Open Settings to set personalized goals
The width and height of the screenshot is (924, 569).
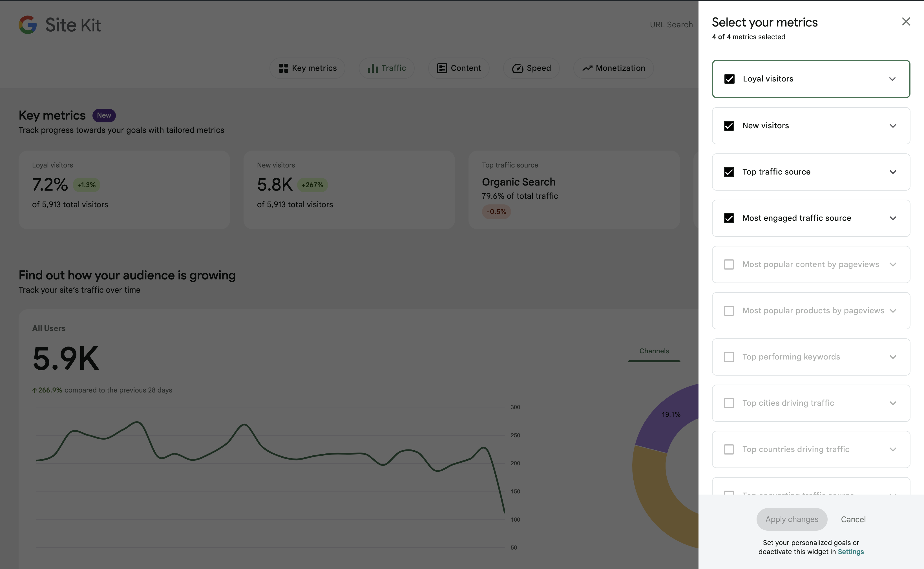[x=851, y=551]
